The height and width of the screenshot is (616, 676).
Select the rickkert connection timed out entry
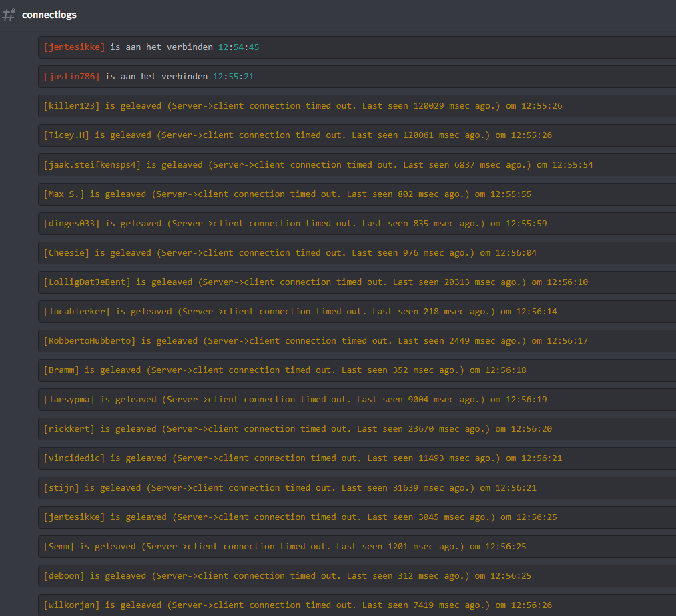tap(298, 429)
